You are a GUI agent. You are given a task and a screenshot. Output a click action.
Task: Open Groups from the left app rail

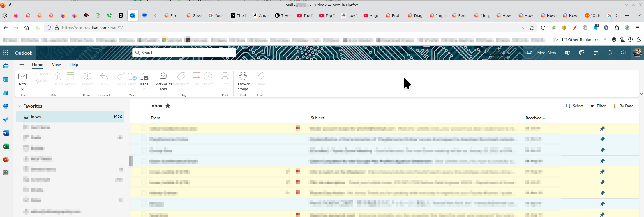click(x=6, y=106)
